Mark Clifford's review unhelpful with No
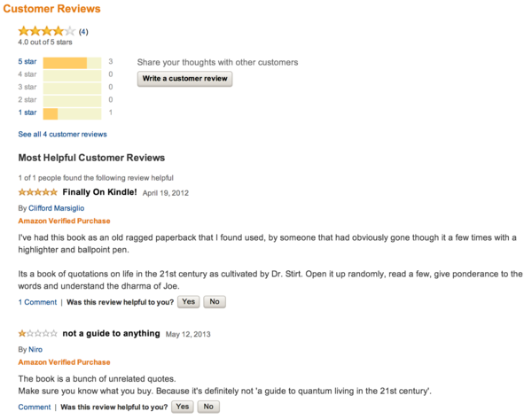 pyautogui.click(x=215, y=302)
